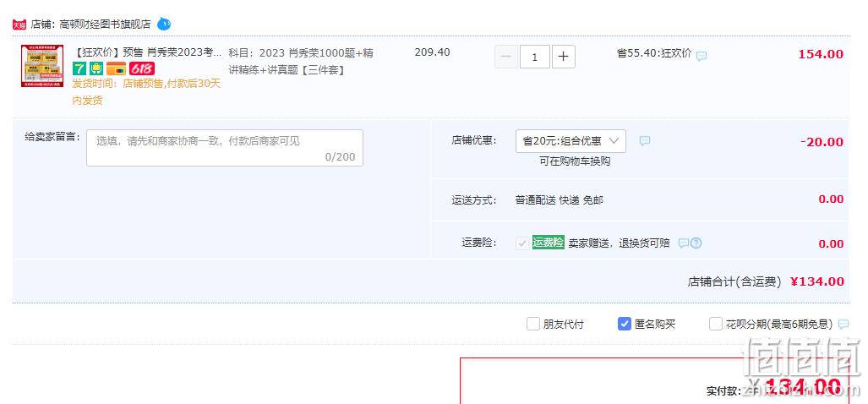Click the comment icon after 退换货可赔
The image size is (868, 404).
point(684,243)
